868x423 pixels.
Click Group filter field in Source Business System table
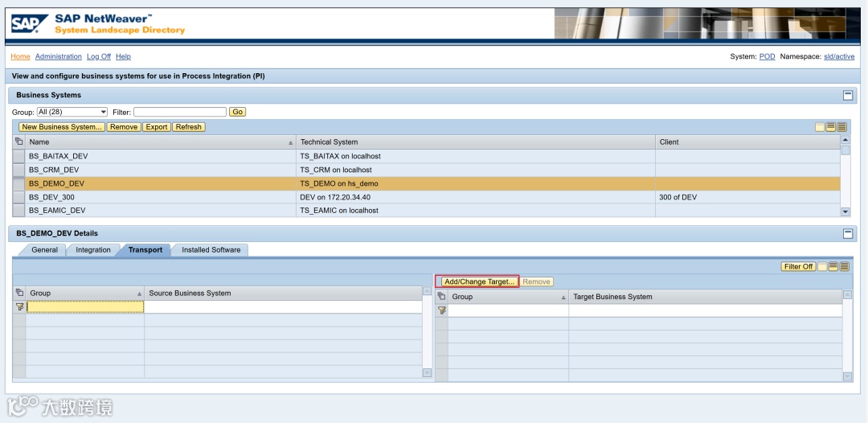pyautogui.click(x=85, y=306)
